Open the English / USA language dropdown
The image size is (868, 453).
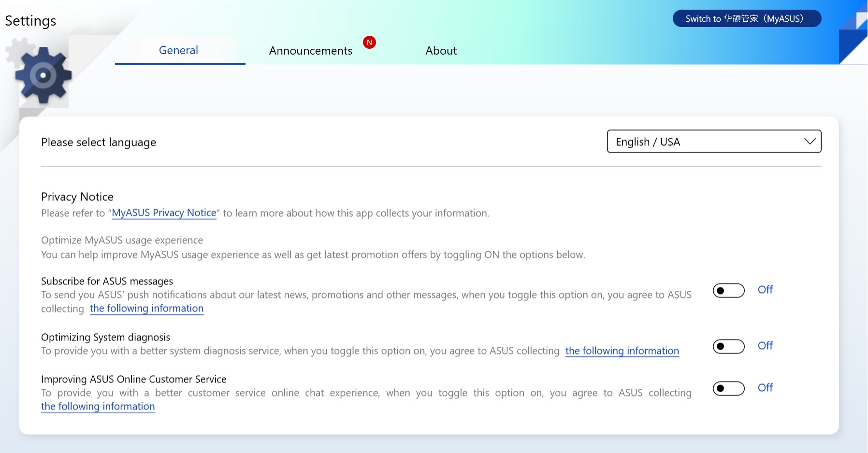pyautogui.click(x=714, y=142)
